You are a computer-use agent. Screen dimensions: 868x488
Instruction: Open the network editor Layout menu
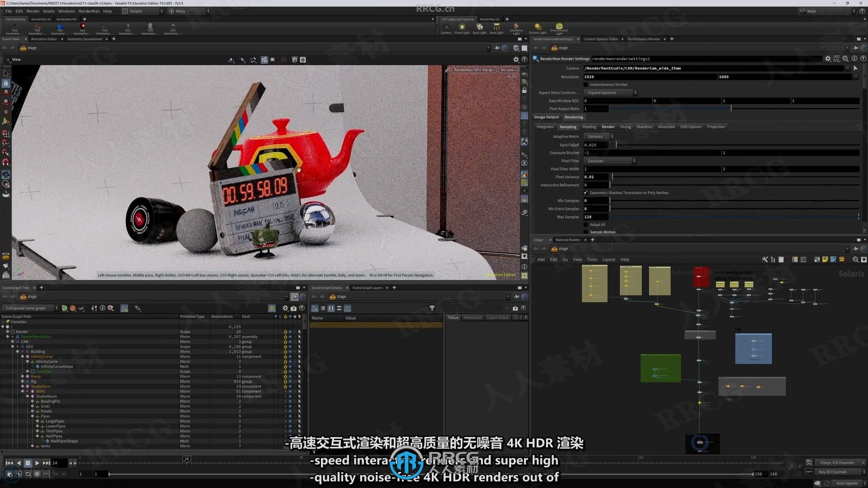(609, 259)
